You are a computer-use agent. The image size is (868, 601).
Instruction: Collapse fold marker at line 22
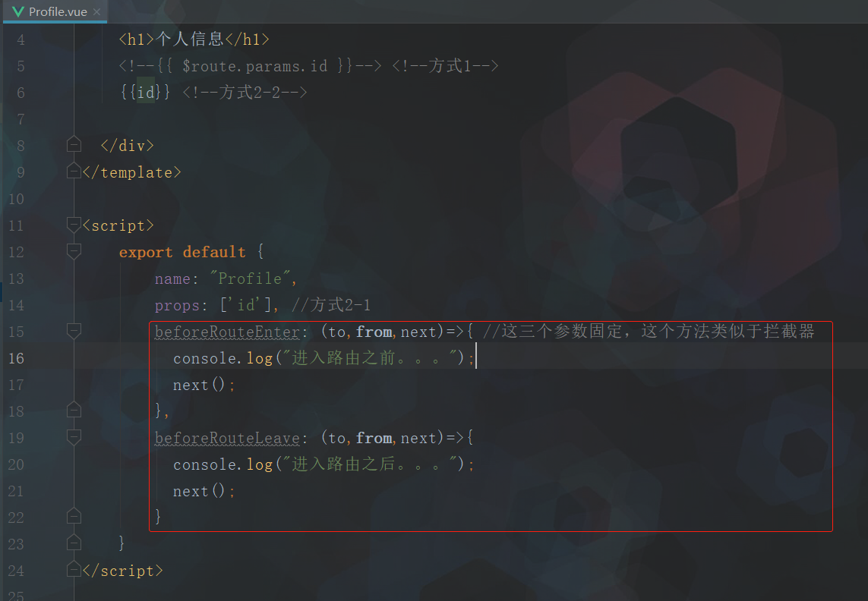coord(74,517)
